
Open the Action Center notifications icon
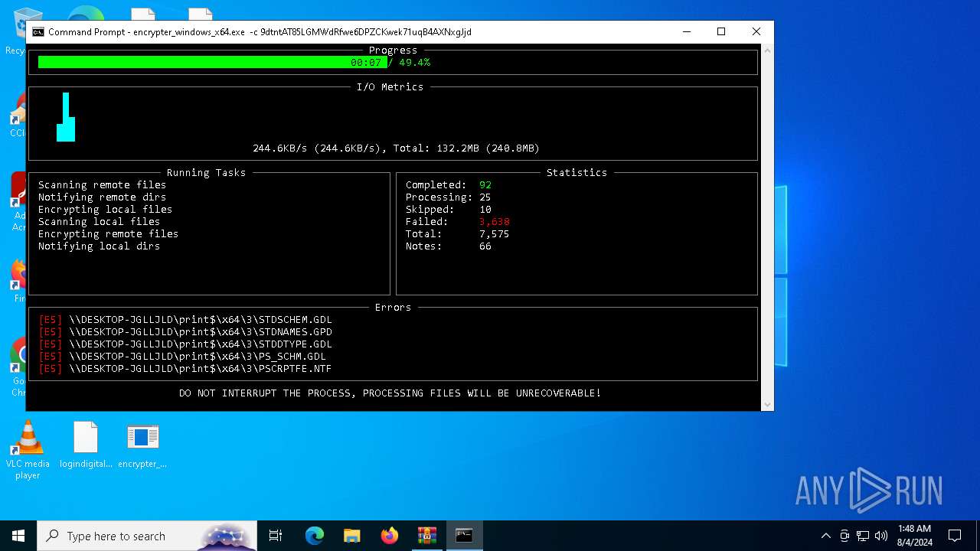(x=955, y=536)
